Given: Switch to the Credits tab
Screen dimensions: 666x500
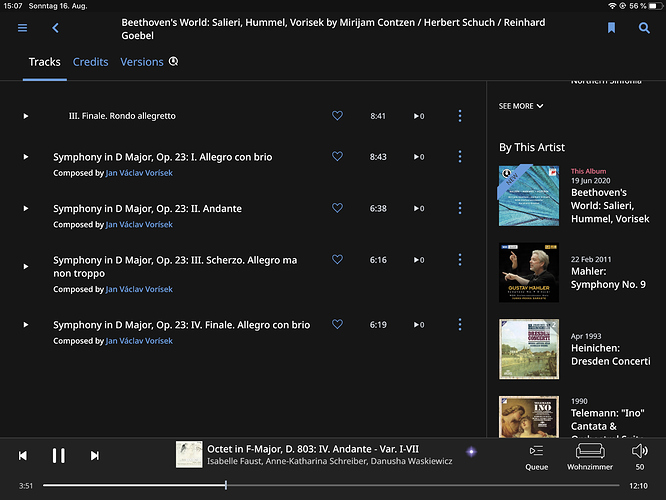Looking at the screenshot, I should click(x=90, y=62).
